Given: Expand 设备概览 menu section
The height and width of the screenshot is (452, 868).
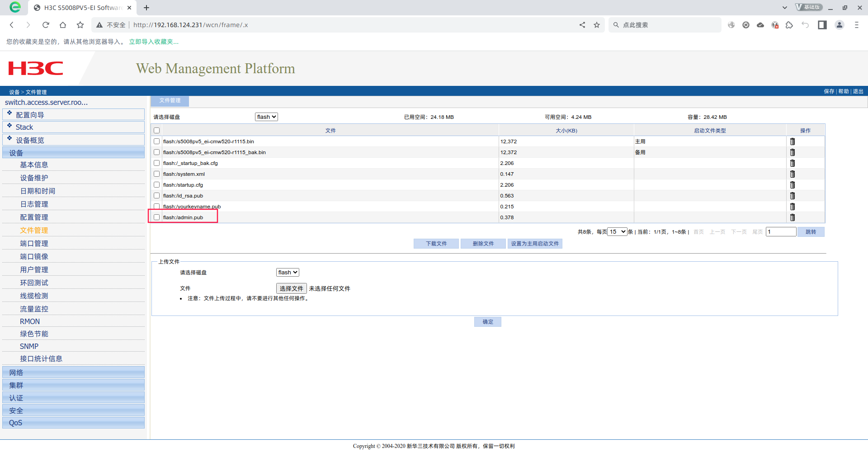Looking at the screenshot, I should coord(74,140).
